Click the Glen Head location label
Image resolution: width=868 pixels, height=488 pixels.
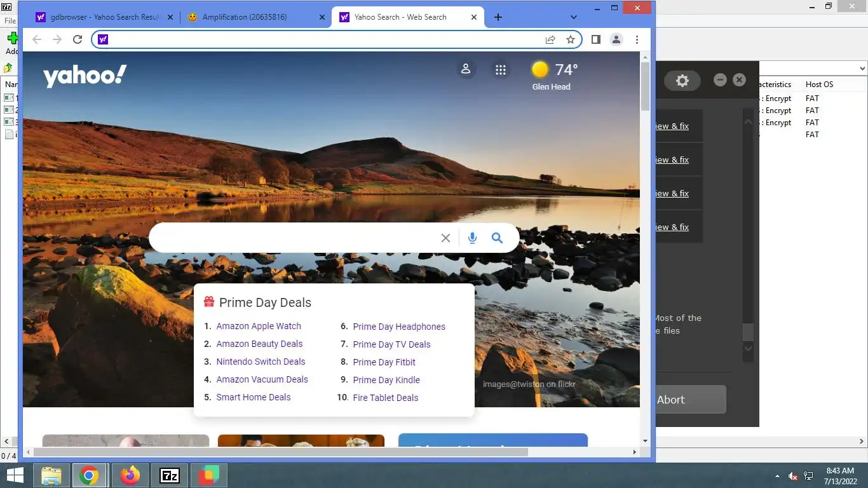pos(551,87)
